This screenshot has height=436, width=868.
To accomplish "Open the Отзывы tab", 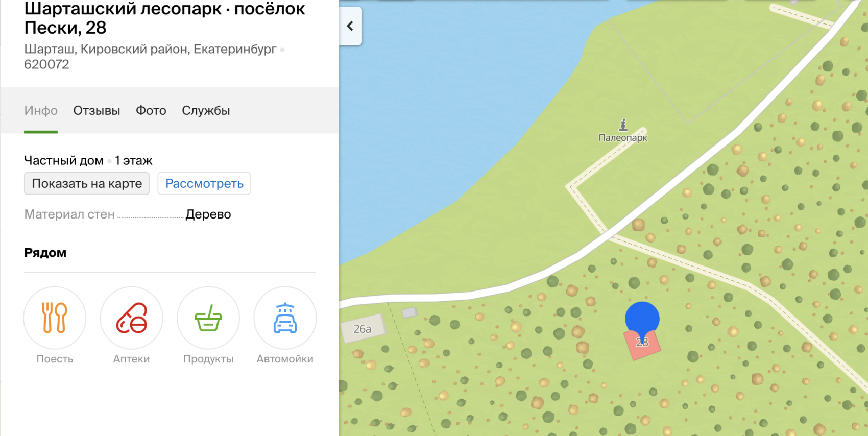I will (97, 111).
